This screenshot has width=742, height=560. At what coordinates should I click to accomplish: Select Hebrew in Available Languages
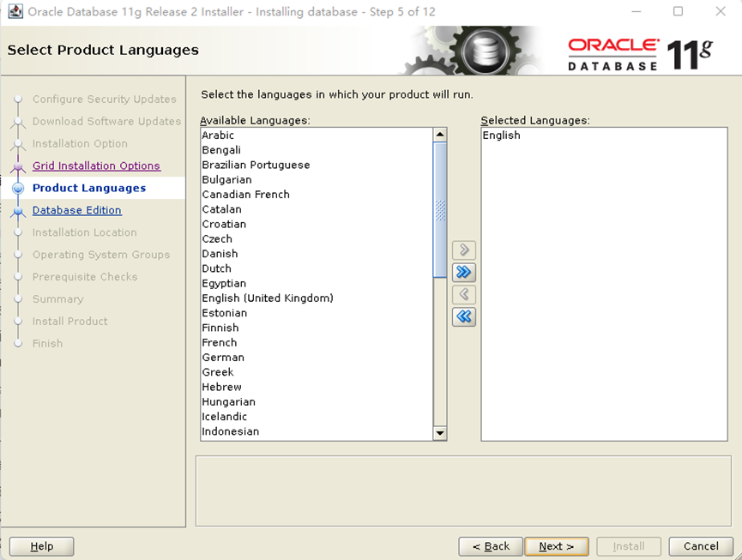[317, 387]
